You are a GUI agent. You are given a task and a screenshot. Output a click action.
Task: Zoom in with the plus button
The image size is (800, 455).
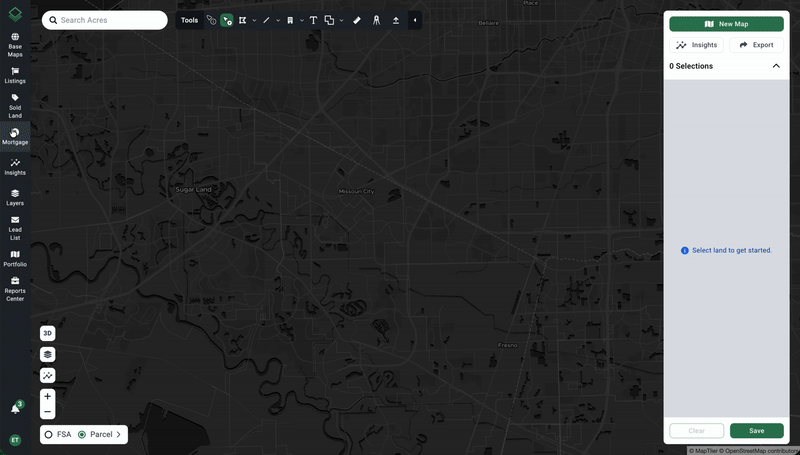click(x=47, y=397)
